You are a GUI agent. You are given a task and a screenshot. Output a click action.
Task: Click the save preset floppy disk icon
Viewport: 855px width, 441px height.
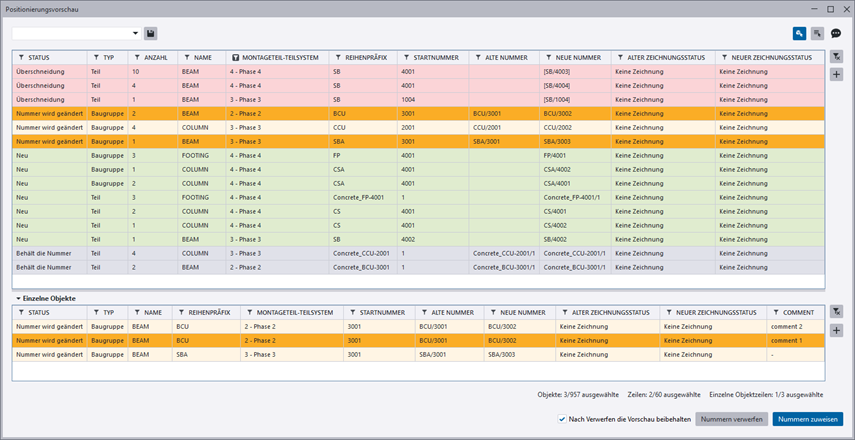click(151, 34)
